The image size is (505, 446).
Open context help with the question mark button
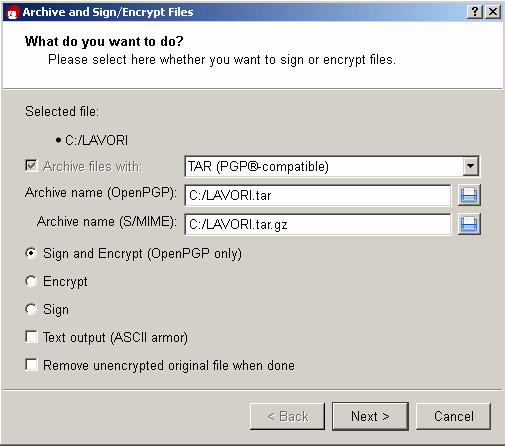tap(475, 12)
